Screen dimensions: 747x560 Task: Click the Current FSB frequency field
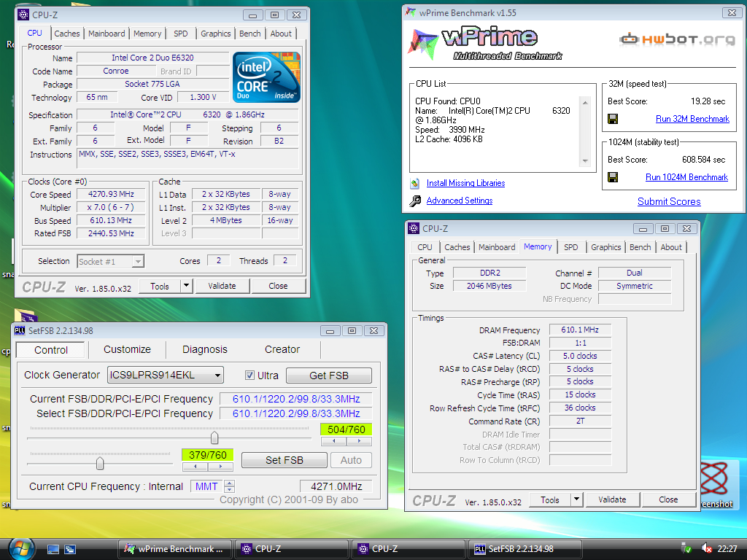(296, 399)
